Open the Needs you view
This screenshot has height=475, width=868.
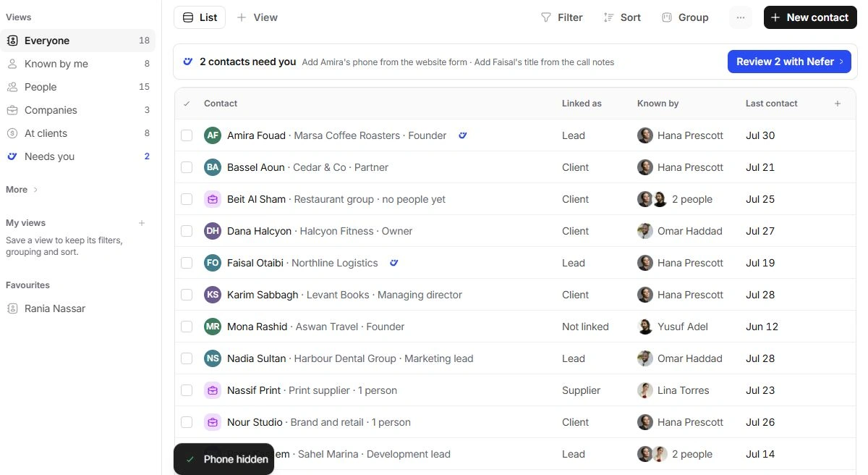(x=78, y=156)
